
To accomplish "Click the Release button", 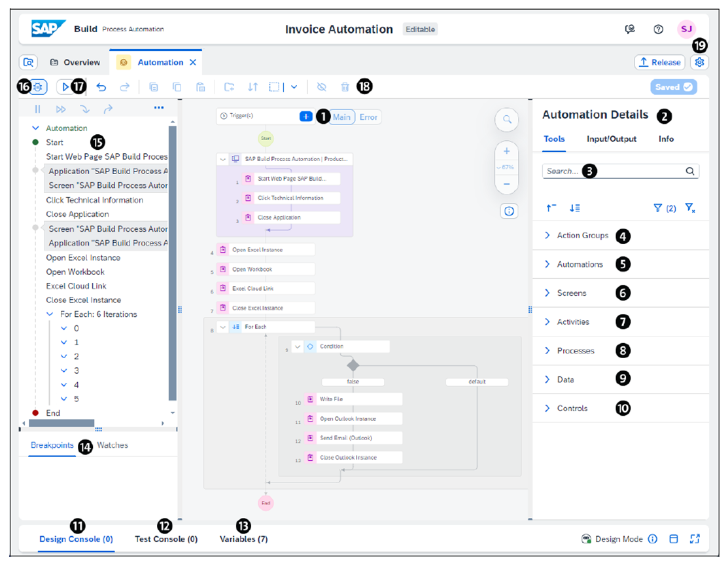I will 659,62.
